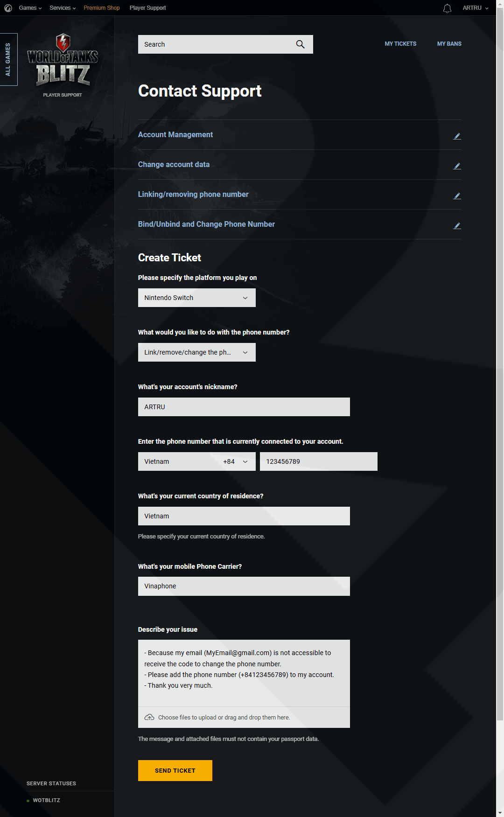The width and height of the screenshot is (504, 817).
Task: Click the PLAYER SUPPORT label under logo
Action: pyautogui.click(x=63, y=95)
